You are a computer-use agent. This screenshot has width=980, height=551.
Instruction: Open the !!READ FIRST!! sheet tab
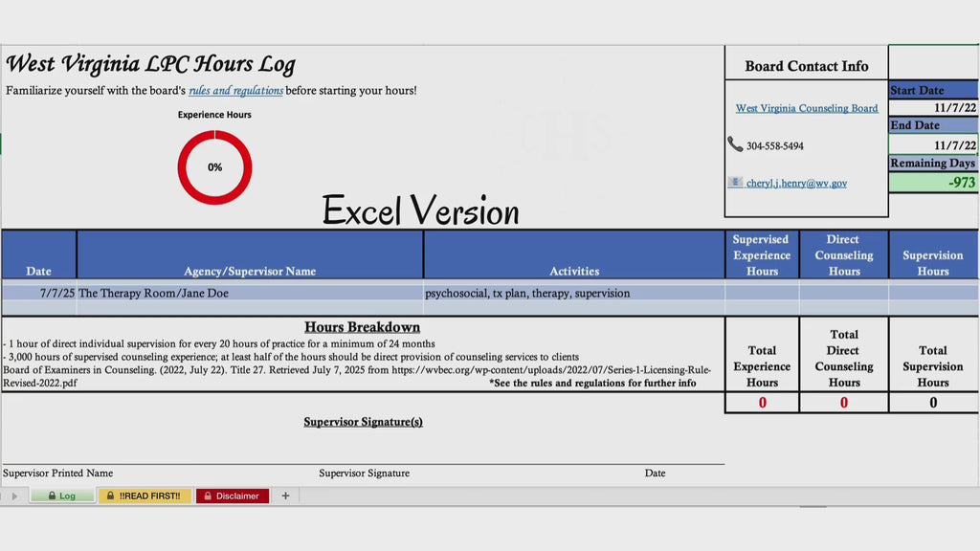tap(145, 496)
